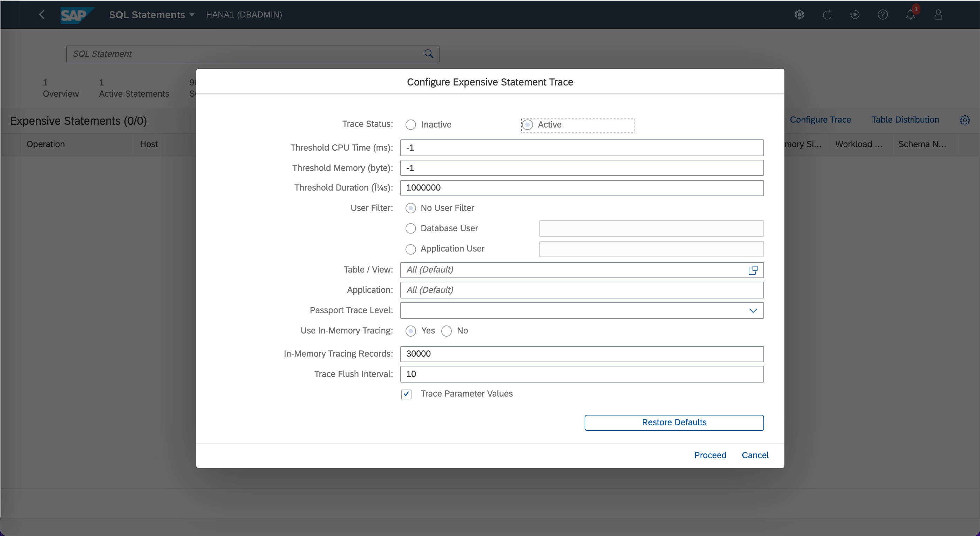Open the help question mark icon
This screenshot has height=536, width=980.
(x=883, y=15)
